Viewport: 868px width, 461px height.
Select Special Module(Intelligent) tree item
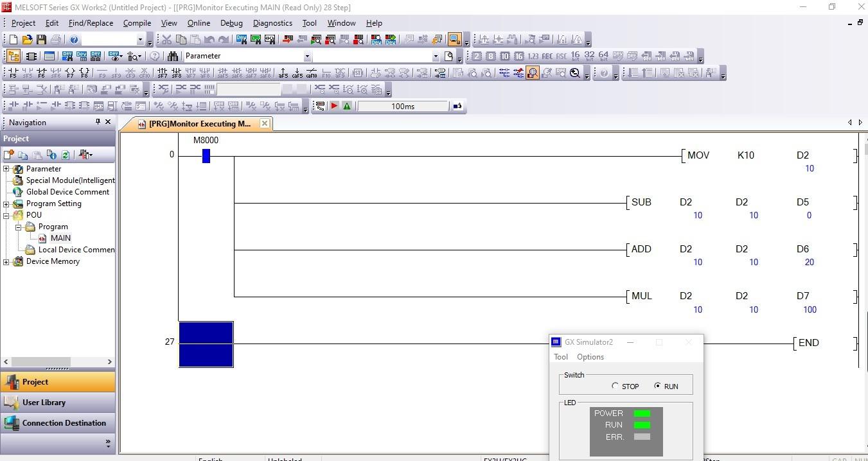coord(70,180)
